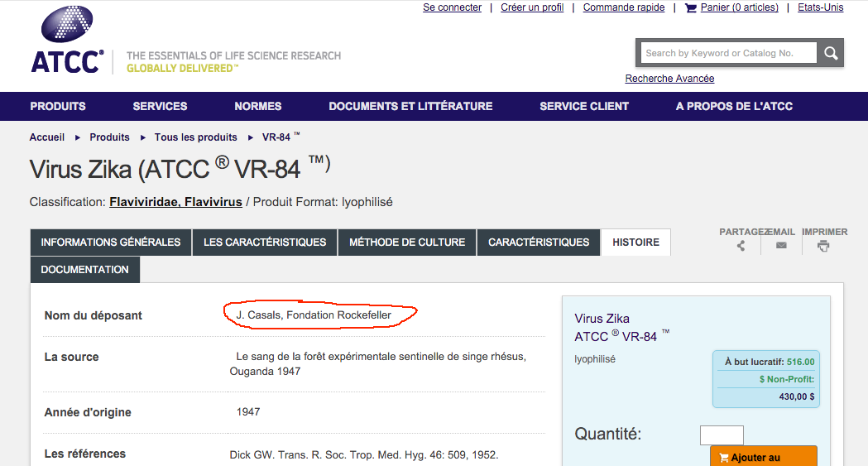Go to Accueil breadcrumb
This screenshot has height=466, width=868.
click(47, 137)
